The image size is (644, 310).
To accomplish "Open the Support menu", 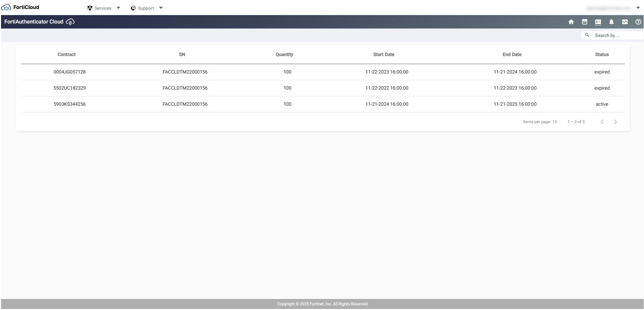I will click(x=146, y=8).
